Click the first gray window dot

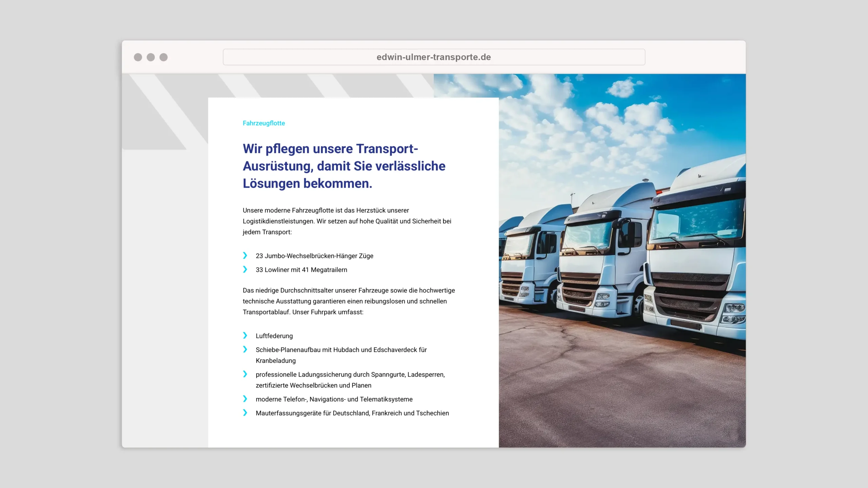[138, 57]
